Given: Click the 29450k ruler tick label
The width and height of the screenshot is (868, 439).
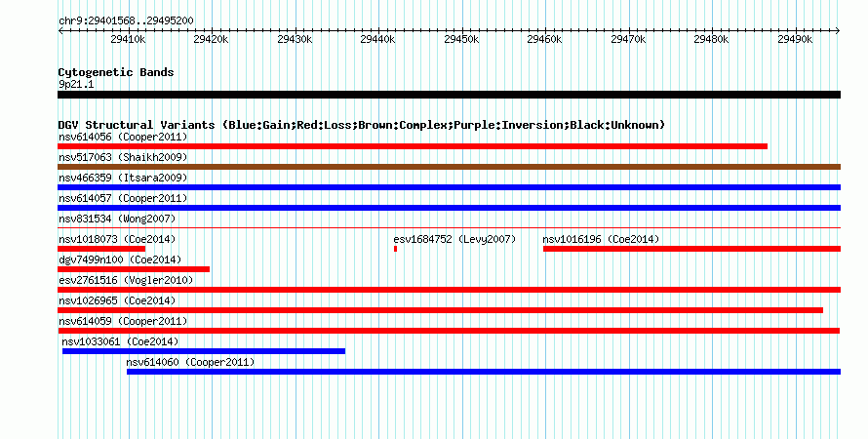Looking at the screenshot, I should click(x=461, y=39).
